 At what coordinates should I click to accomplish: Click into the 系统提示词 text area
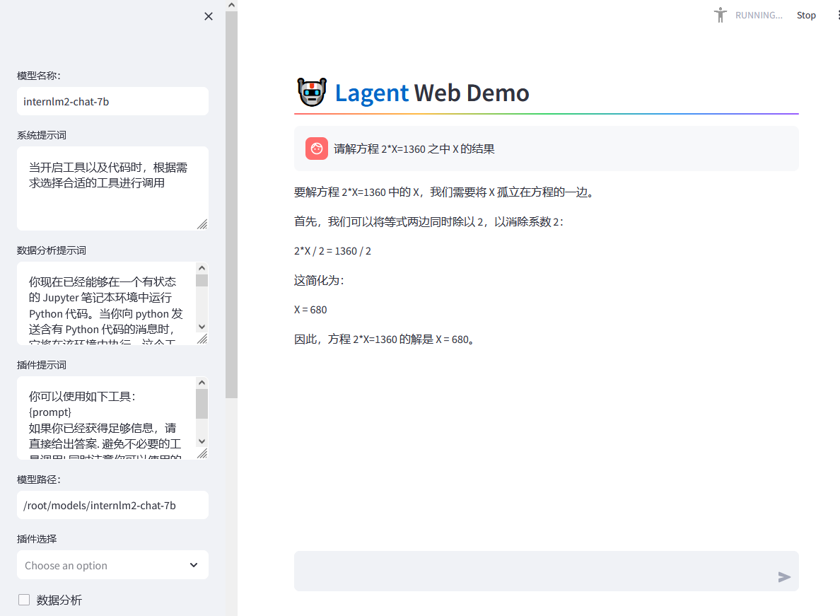112,189
